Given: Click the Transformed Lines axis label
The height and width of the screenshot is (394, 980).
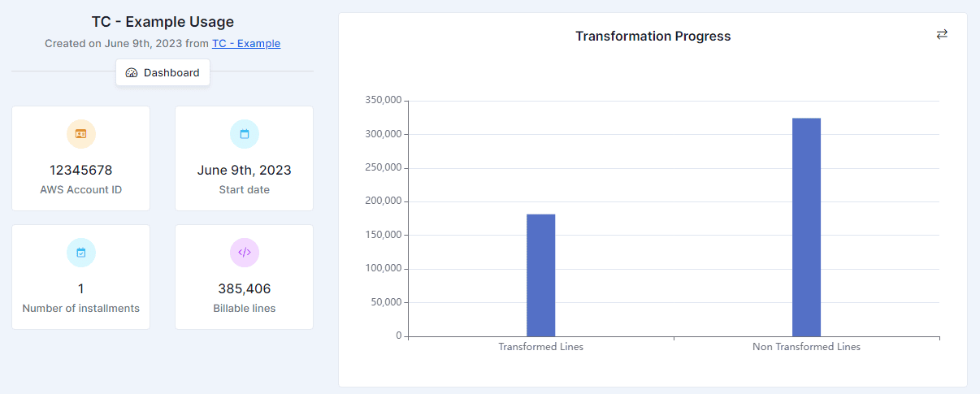Looking at the screenshot, I should pyautogui.click(x=540, y=347).
